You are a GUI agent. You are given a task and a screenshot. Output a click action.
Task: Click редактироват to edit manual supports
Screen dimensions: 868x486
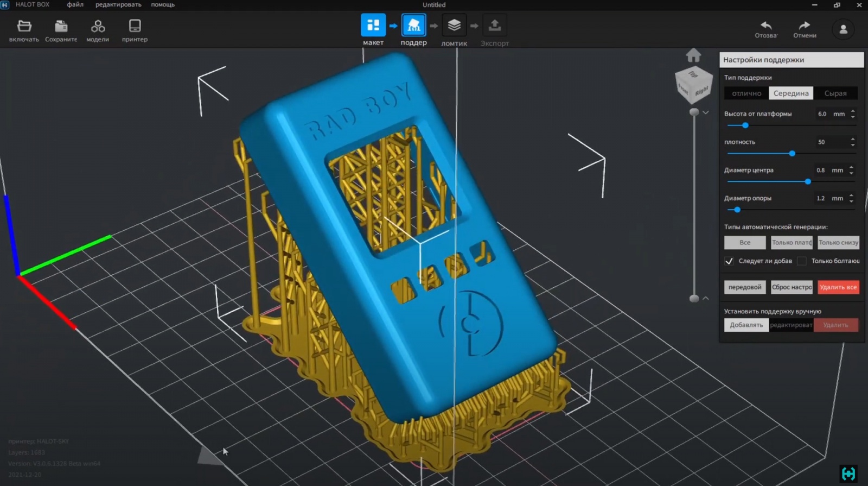point(791,325)
